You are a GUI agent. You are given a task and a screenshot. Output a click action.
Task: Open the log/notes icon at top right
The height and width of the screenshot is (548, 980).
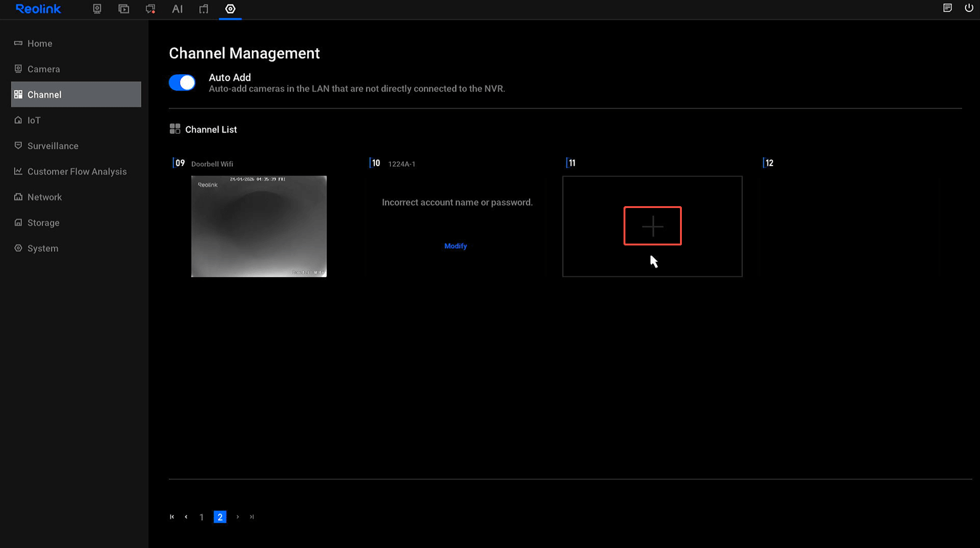(x=948, y=8)
